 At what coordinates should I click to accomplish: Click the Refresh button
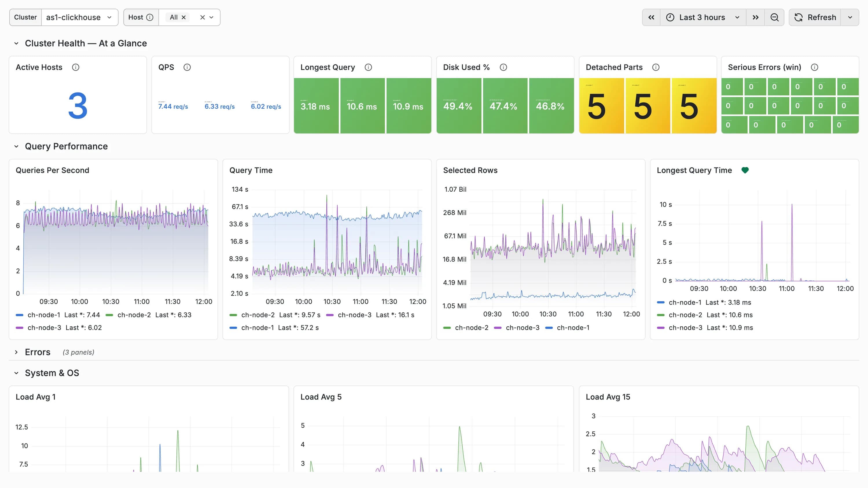pyautogui.click(x=815, y=17)
